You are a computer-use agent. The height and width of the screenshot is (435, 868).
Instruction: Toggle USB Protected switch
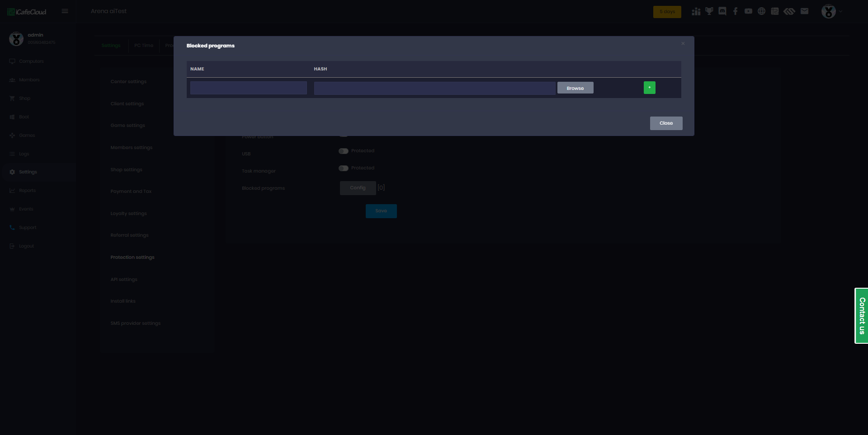pos(343,151)
